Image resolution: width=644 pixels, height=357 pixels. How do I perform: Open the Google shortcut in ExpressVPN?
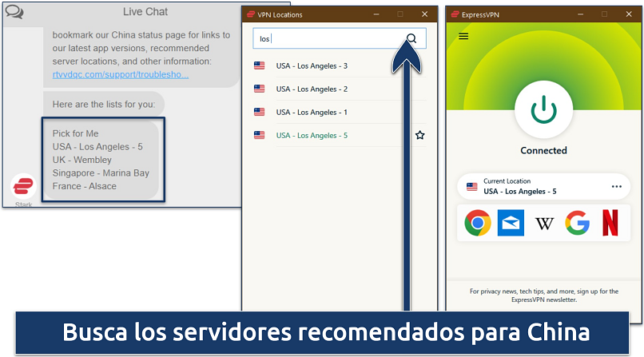coord(577,223)
